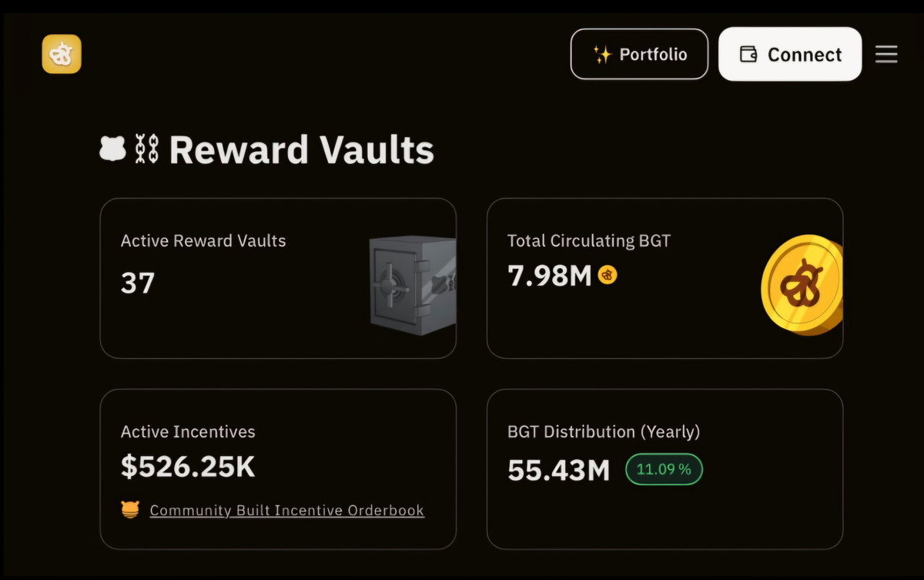924x580 pixels.
Task: Click the bee logo in the header
Action: [62, 55]
